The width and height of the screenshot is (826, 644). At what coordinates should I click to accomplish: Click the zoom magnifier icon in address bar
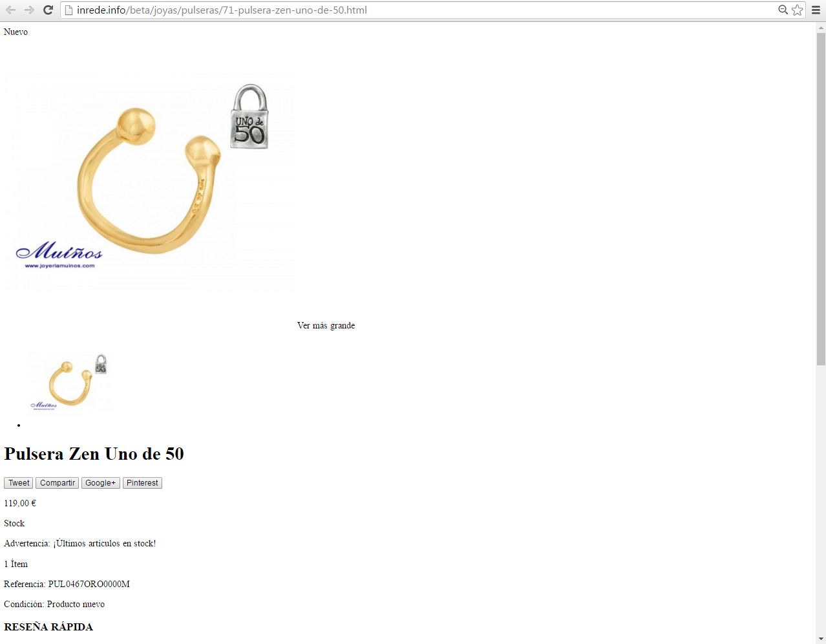pyautogui.click(x=783, y=10)
